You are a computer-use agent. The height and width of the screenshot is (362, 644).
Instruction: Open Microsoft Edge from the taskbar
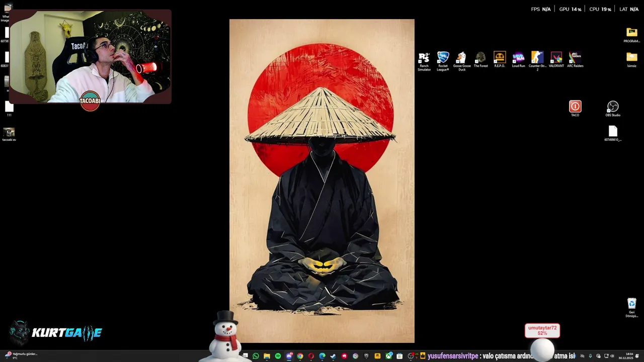pos(322,356)
